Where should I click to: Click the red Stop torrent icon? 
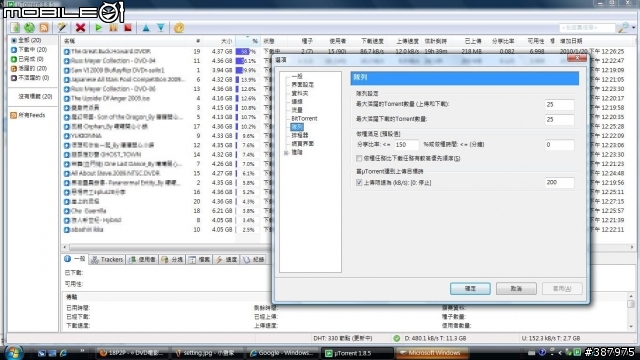point(128,28)
